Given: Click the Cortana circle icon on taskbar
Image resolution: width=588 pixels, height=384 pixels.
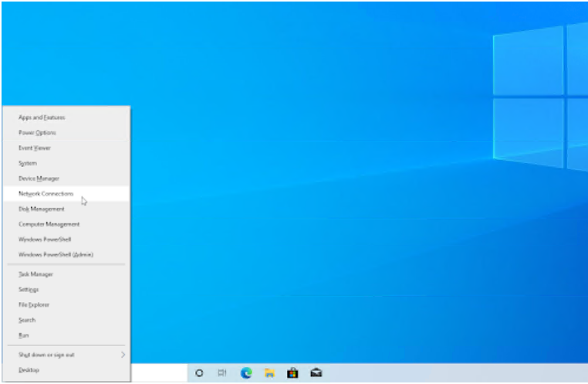Looking at the screenshot, I should (x=199, y=373).
